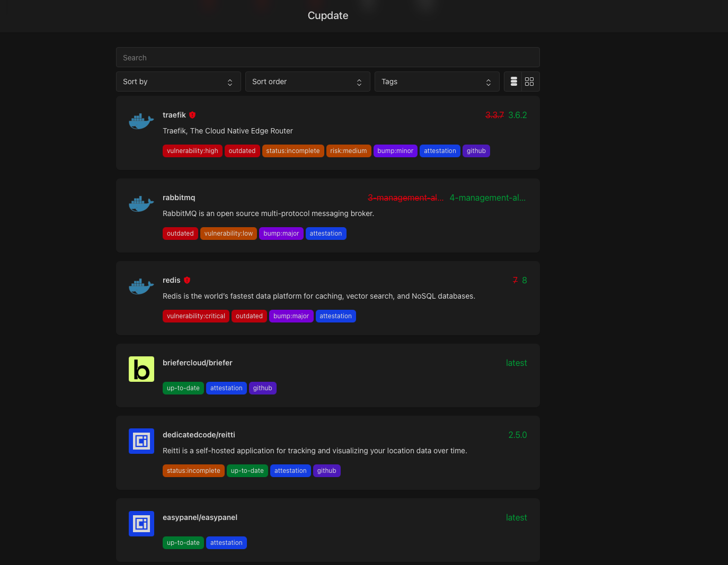Click the red vulnerability shield next to traefik
728x565 pixels.
click(x=192, y=115)
